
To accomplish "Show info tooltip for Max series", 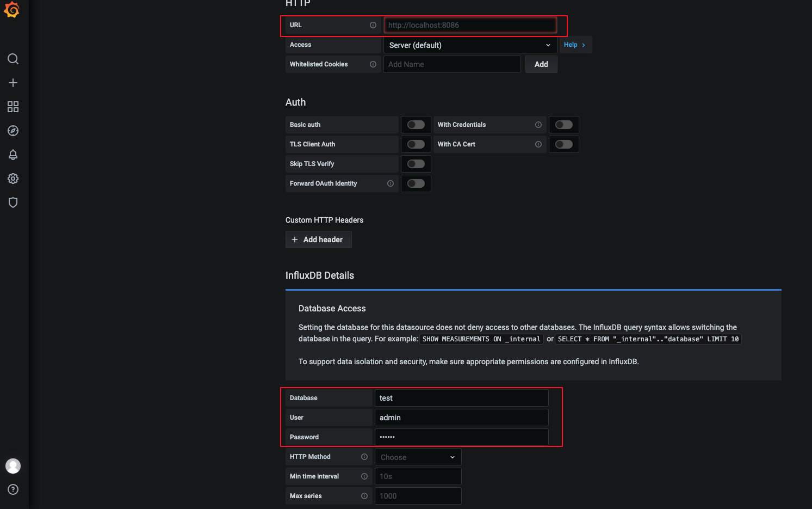I will click(364, 496).
